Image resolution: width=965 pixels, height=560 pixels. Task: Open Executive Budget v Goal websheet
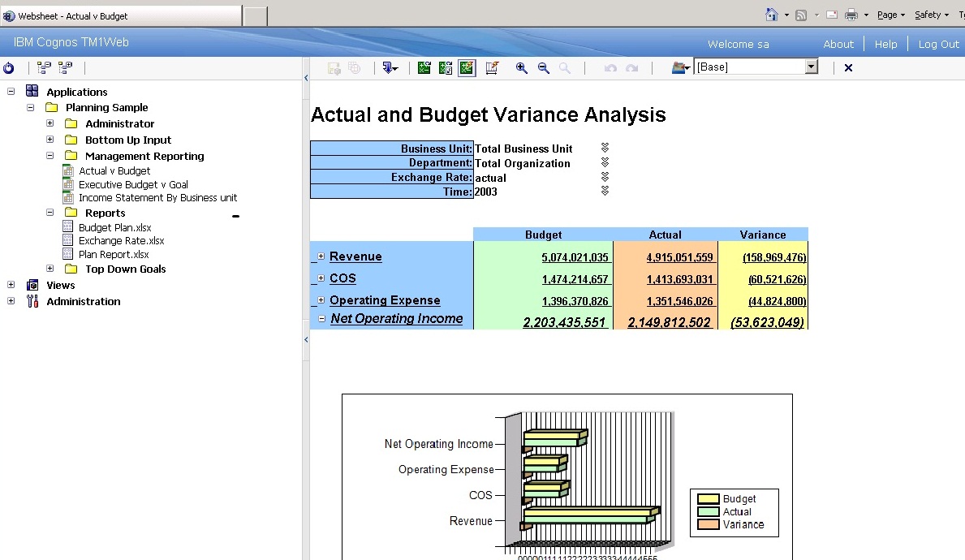pyautogui.click(x=133, y=184)
